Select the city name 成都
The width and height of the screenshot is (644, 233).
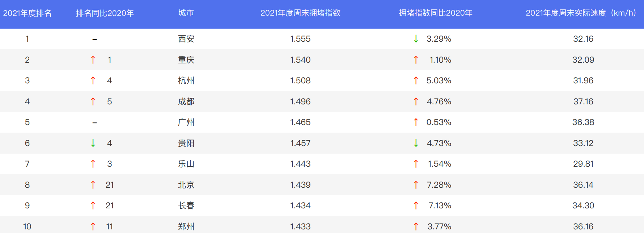(x=186, y=101)
